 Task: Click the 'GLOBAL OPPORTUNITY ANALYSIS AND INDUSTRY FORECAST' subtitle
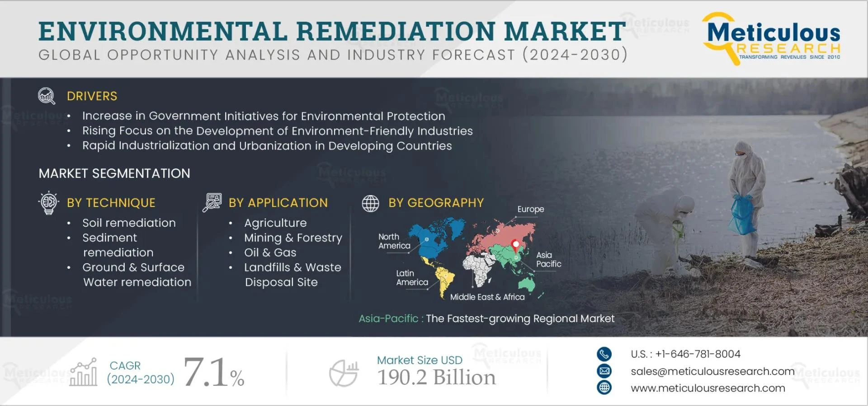click(x=333, y=55)
